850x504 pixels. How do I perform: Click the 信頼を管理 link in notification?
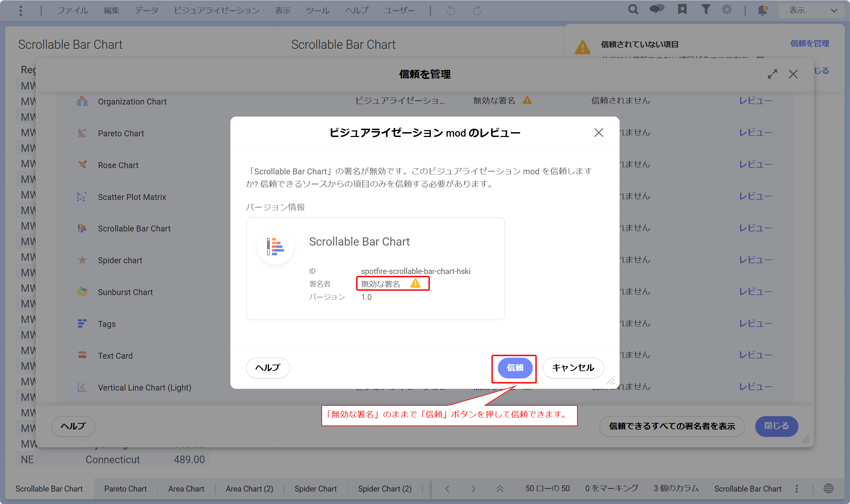pos(810,44)
